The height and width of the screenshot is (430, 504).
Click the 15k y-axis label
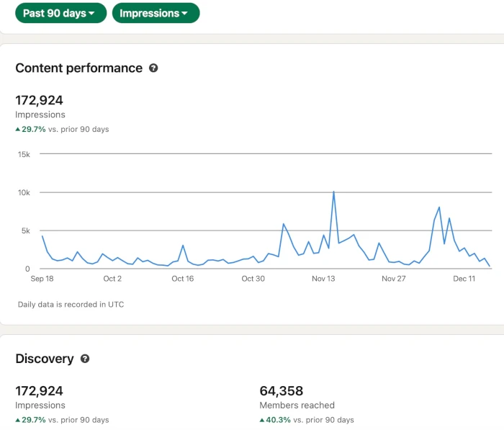24,154
